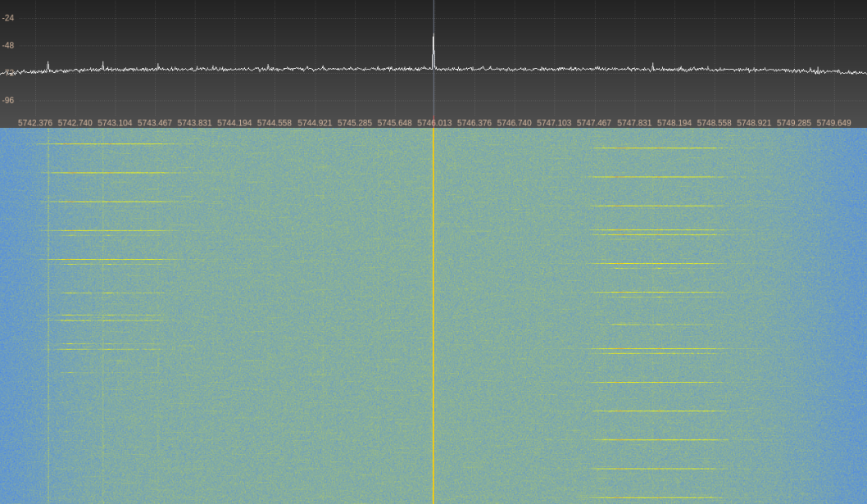867x504 pixels.
Task: Click the small spectrum peak above 5742.740
Action: point(48,64)
